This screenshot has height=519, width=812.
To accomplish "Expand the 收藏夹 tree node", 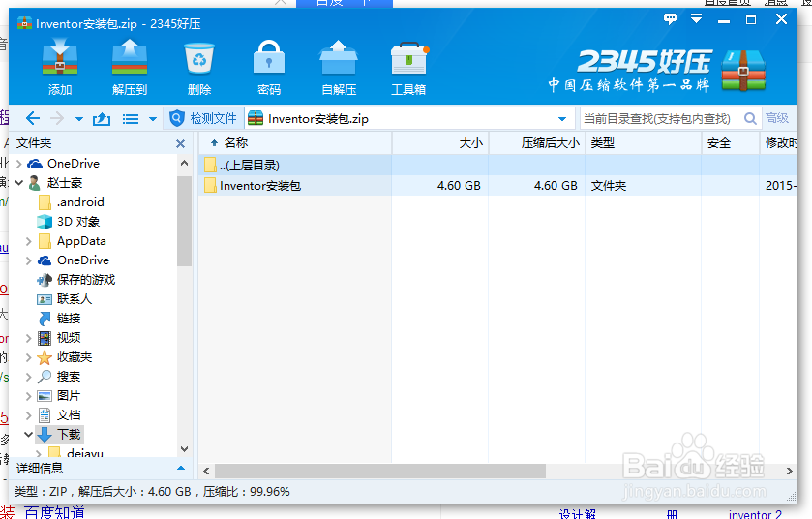I will point(29,357).
